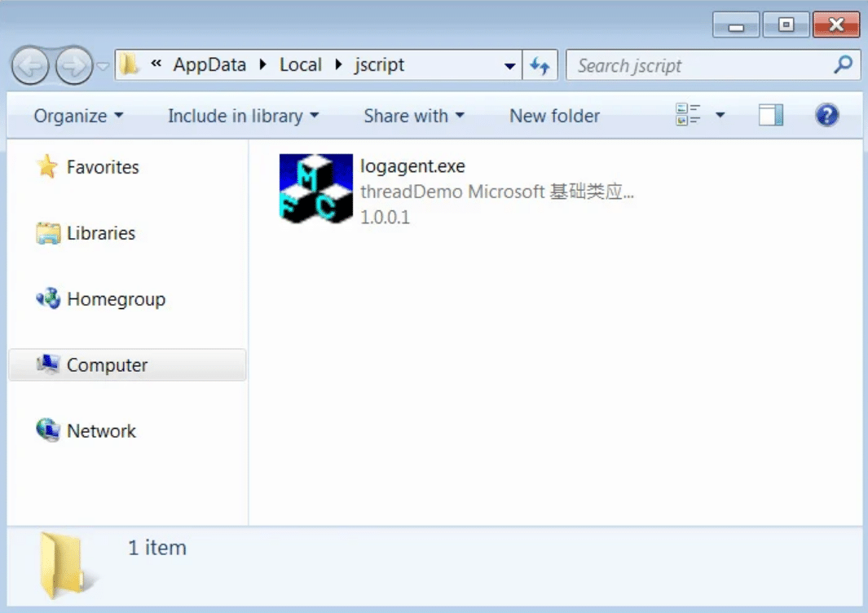Click the 1 item status text
Viewport: 868px width, 613px height.
[157, 548]
